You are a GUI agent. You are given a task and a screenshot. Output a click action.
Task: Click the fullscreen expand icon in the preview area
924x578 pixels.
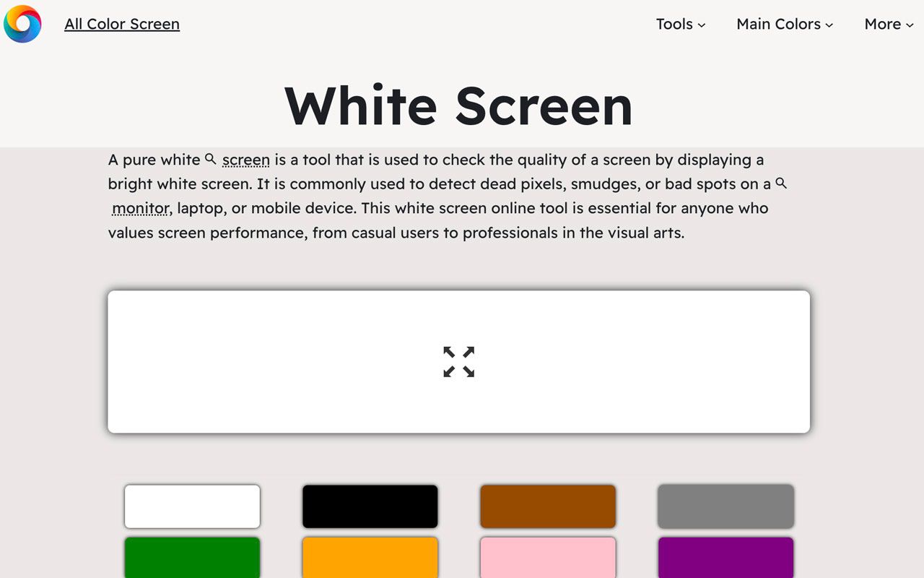coord(458,361)
